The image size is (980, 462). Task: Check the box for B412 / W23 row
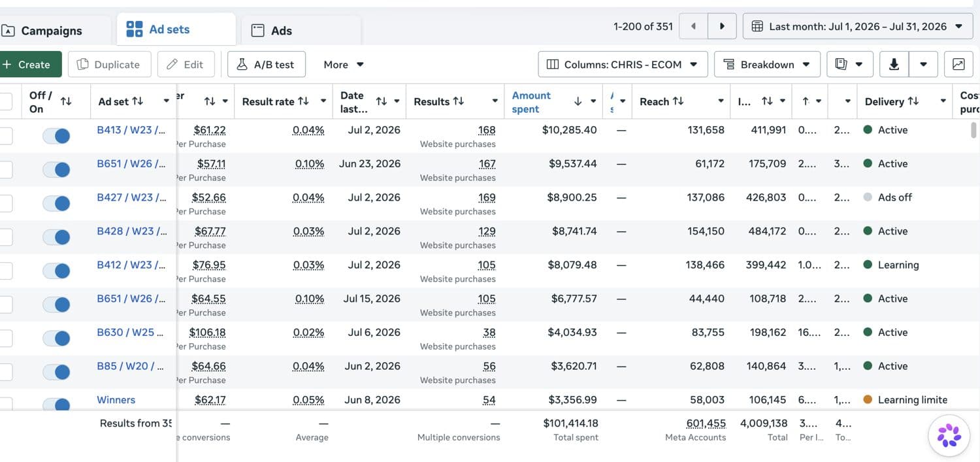(x=5, y=271)
